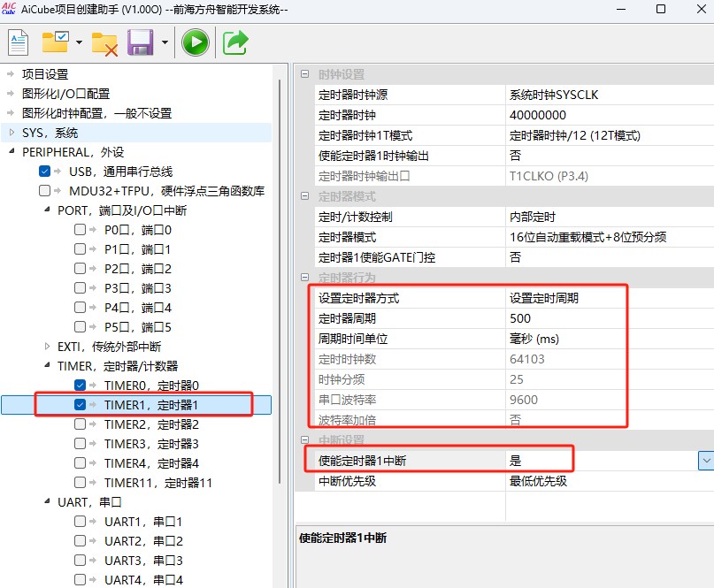Click the green run/generate button

tap(196, 42)
